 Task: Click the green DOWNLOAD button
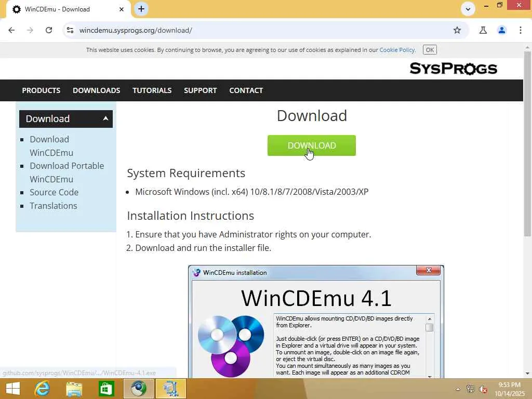tap(312, 145)
